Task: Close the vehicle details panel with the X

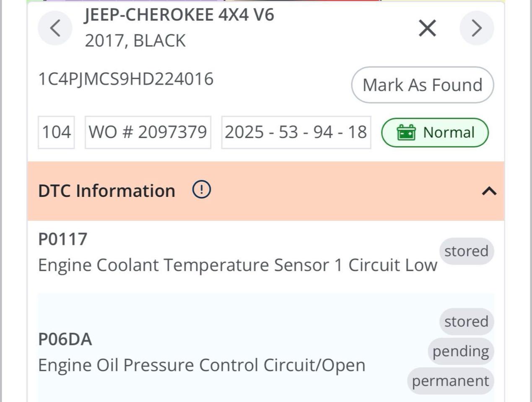Action: [426, 28]
